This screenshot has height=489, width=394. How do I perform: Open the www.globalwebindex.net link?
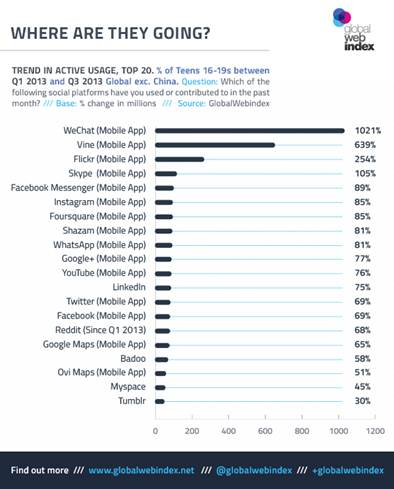[x=141, y=470]
